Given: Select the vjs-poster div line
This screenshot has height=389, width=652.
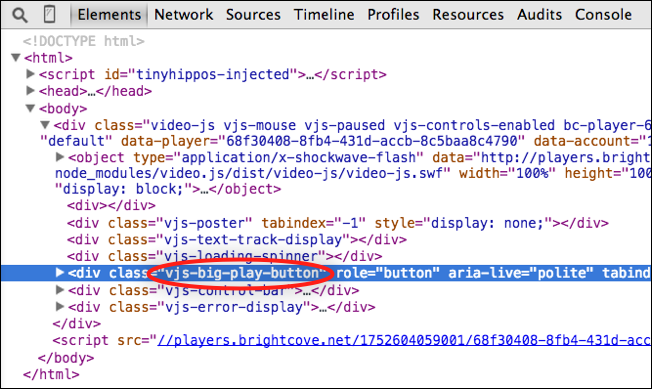Looking at the screenshot, I should tap(337, 223).
